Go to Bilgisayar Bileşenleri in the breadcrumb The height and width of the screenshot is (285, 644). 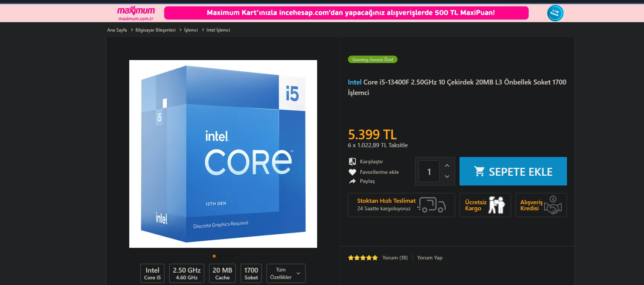(156, 30)
